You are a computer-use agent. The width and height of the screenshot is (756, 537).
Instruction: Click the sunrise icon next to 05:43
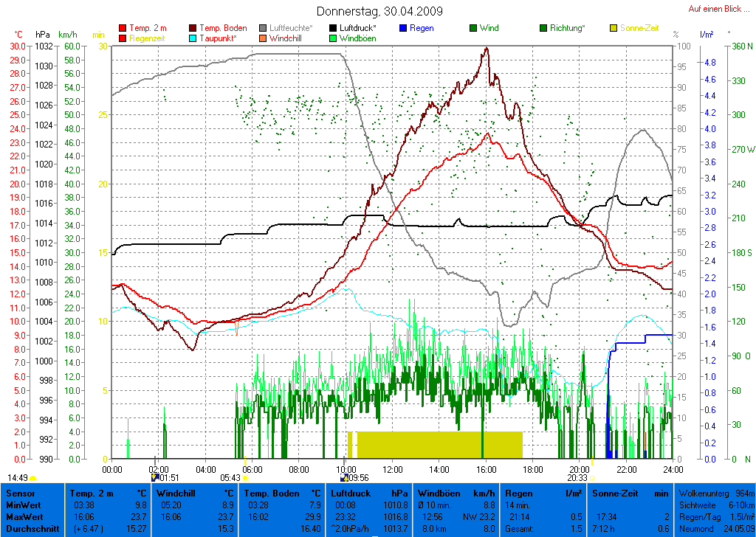coord(245,478)
